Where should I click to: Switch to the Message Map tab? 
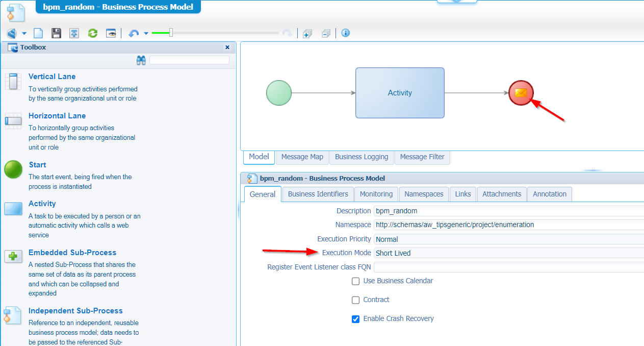click(302, 157)
